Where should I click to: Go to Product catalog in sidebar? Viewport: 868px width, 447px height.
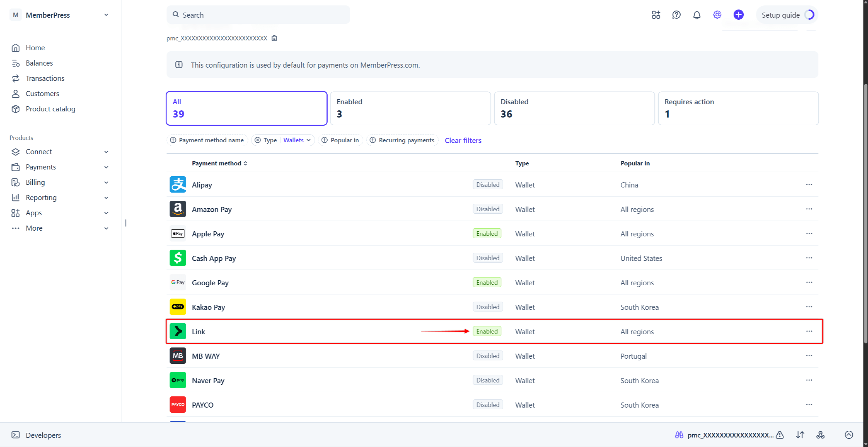coord(50,109)
